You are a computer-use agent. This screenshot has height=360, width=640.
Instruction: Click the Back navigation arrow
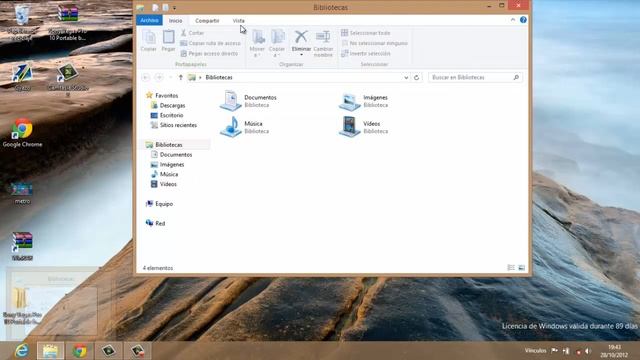point(146,77)
